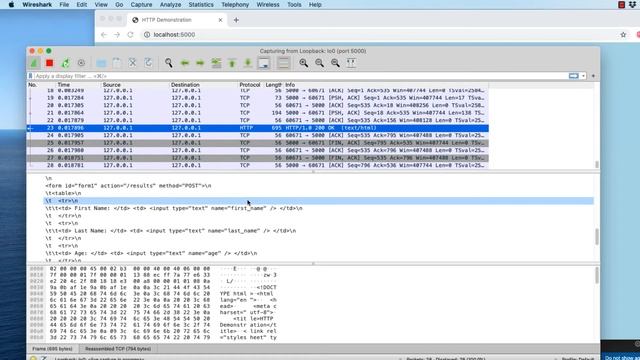Open capture options gear icon
The height and width of the screenshot is (360, 640).
(81, 63)
